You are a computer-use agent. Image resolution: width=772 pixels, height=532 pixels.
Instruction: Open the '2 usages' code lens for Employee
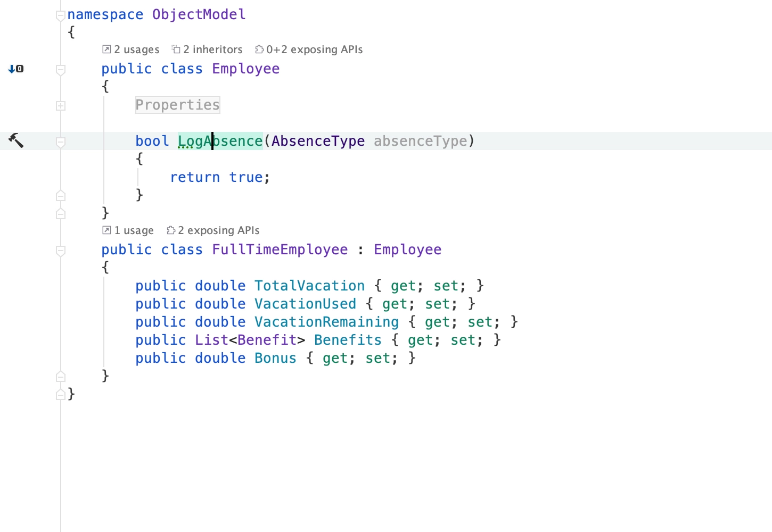pos(131,49)
